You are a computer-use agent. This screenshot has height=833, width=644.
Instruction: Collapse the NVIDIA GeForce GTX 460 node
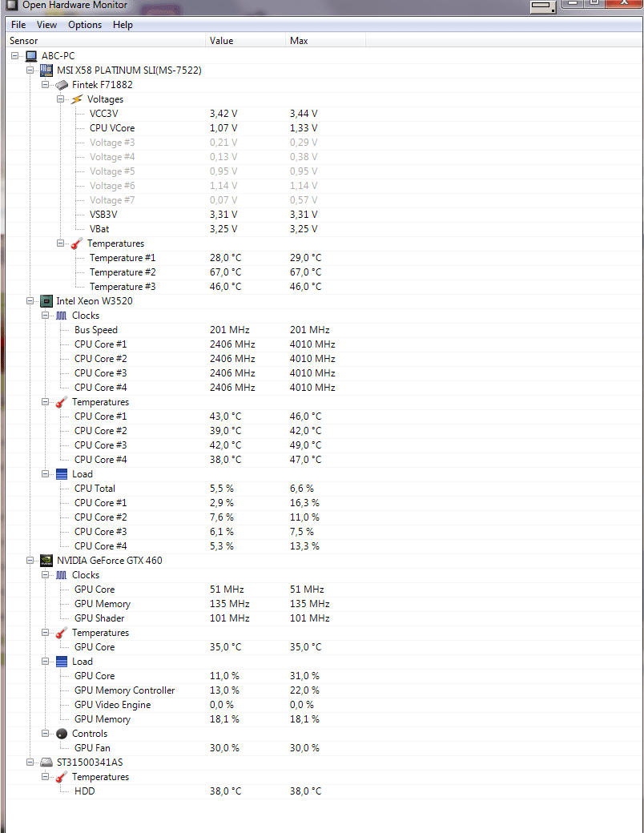(30, 561)
